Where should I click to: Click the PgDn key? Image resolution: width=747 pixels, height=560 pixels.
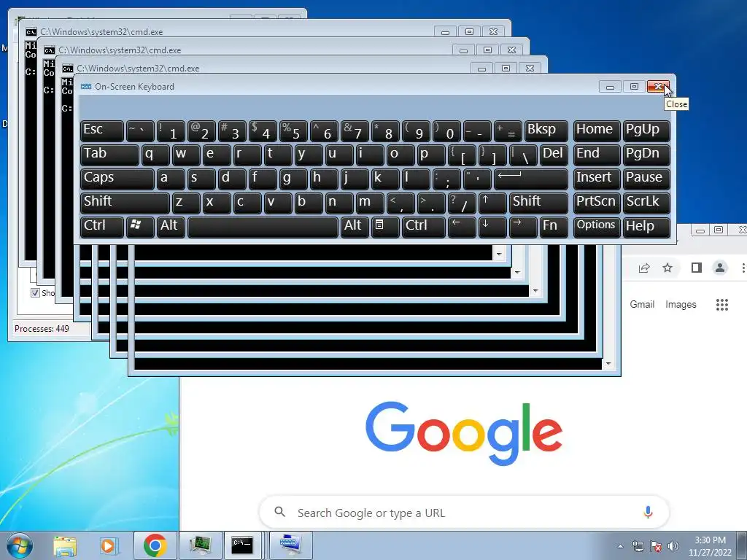[646, 155]
